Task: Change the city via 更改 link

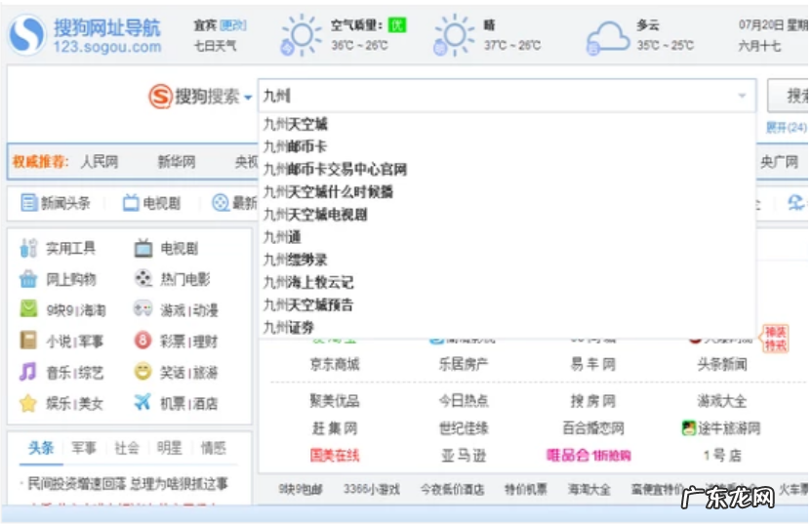Action: [x=233, y=24]
